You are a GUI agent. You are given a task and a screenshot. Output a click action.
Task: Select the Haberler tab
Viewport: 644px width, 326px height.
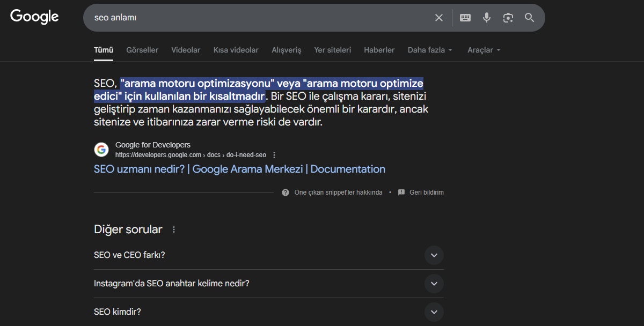click(379, 50)
